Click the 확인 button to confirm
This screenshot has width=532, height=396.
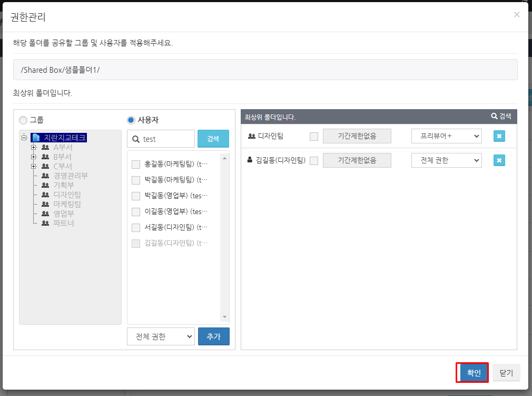click(x=474, y=373)
